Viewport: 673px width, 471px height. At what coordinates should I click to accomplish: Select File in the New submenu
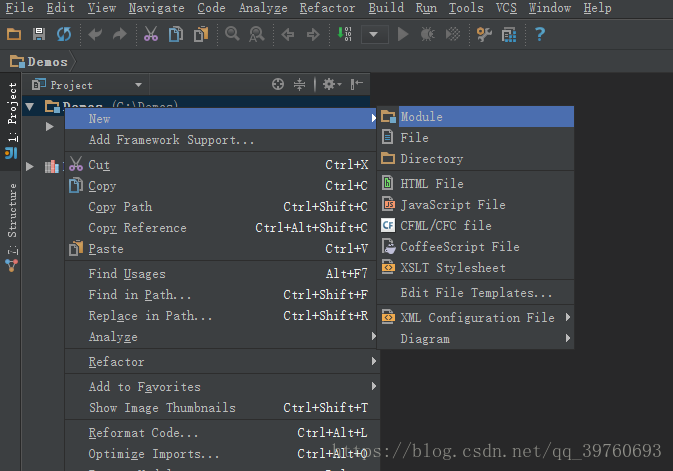click(475, 138)
